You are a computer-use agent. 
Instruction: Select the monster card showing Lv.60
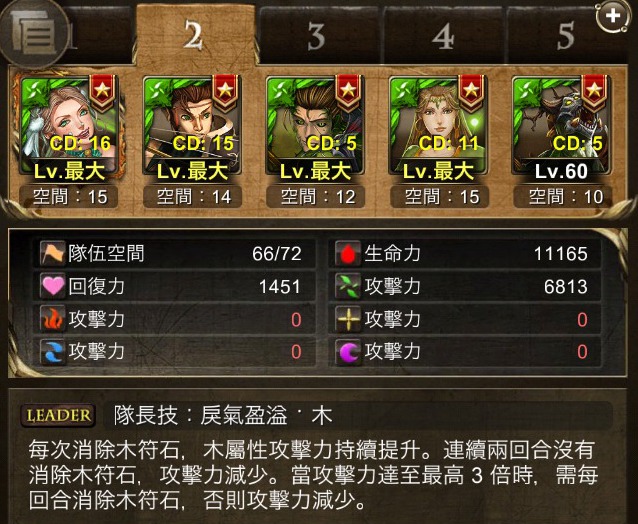562,126
